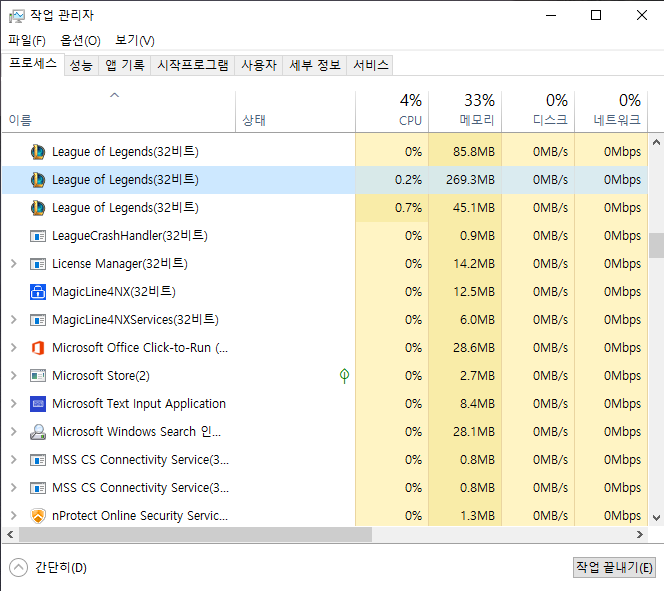Select the MagicLine4NX(32비트) process name
Screen dimensions: 664x591
(113, 292)
